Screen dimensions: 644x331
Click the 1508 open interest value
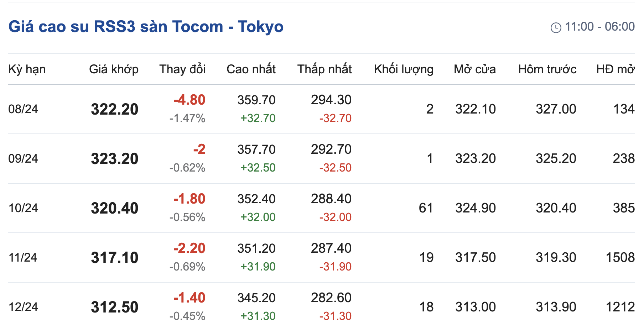tap(620, 257)
